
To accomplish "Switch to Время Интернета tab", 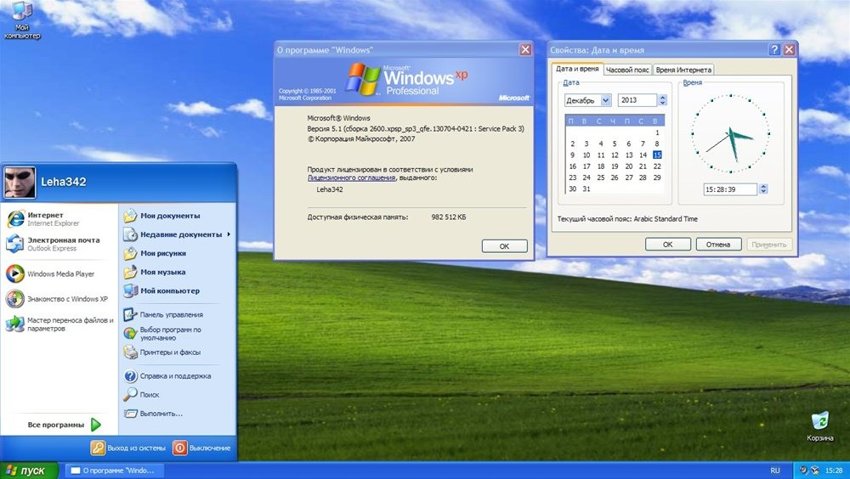I will [x=683, y=70].
